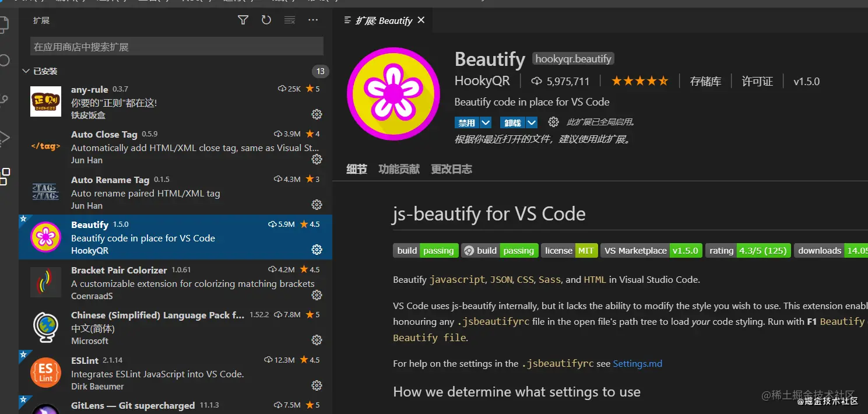Click the 卸载 uninstall button
Image resolution: width=868 pixels, height=414 pixels.
click(x=512, y=122)
